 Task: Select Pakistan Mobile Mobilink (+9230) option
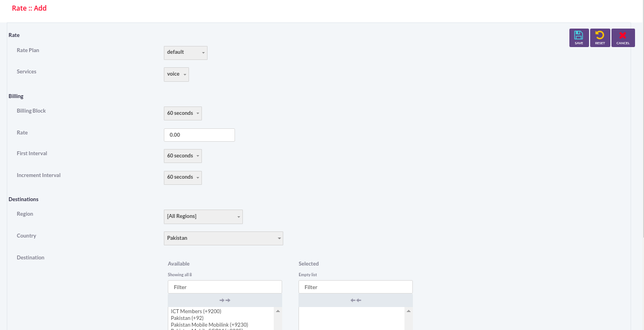[209, 324]
